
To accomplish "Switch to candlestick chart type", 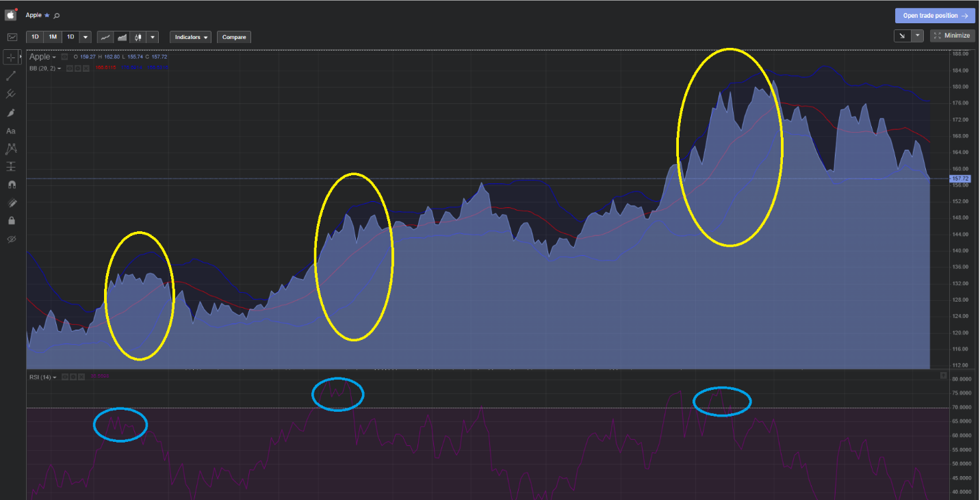I will tap(139, 37).
